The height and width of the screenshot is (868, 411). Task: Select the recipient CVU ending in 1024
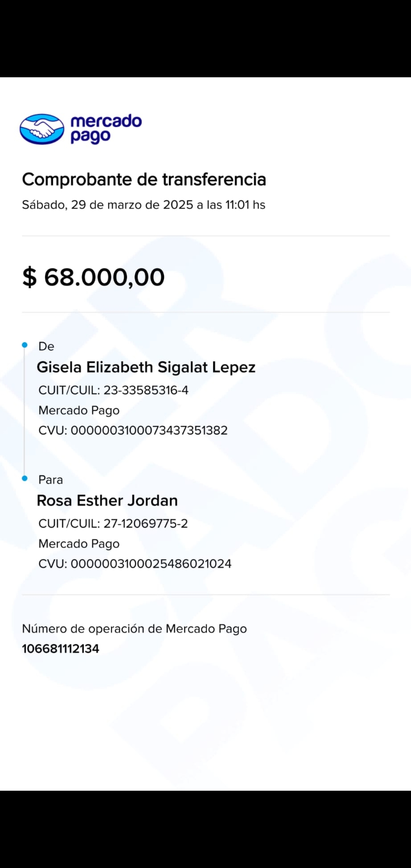point(135,564)
